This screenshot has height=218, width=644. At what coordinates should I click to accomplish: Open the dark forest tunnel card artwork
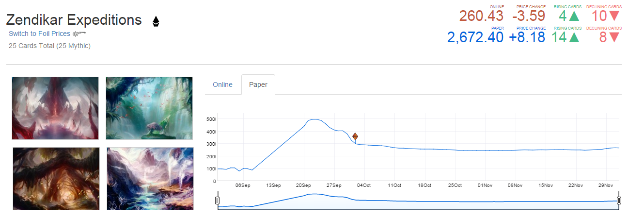(55, 179)
